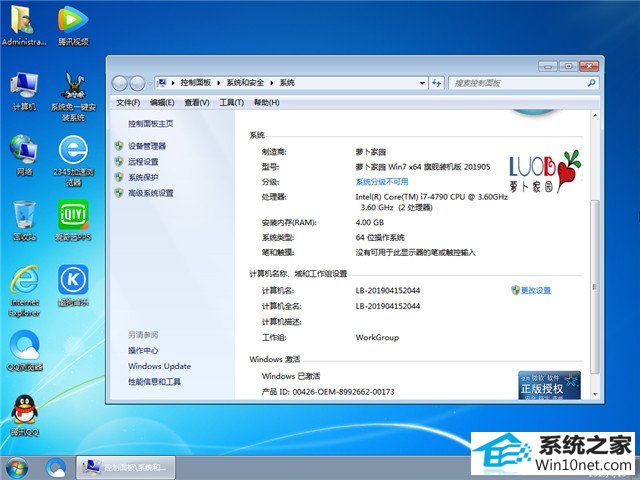Click the scrollbar up arrow

coord(595,116)
